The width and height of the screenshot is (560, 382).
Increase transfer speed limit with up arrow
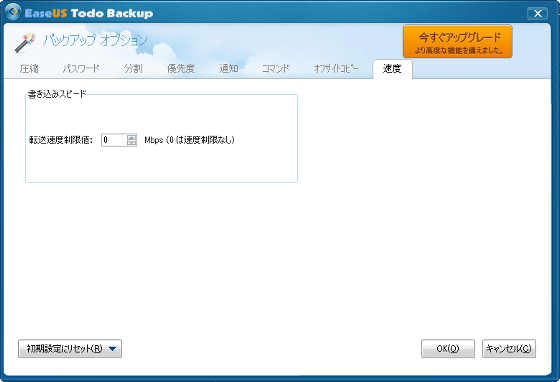tap(131, 137)
